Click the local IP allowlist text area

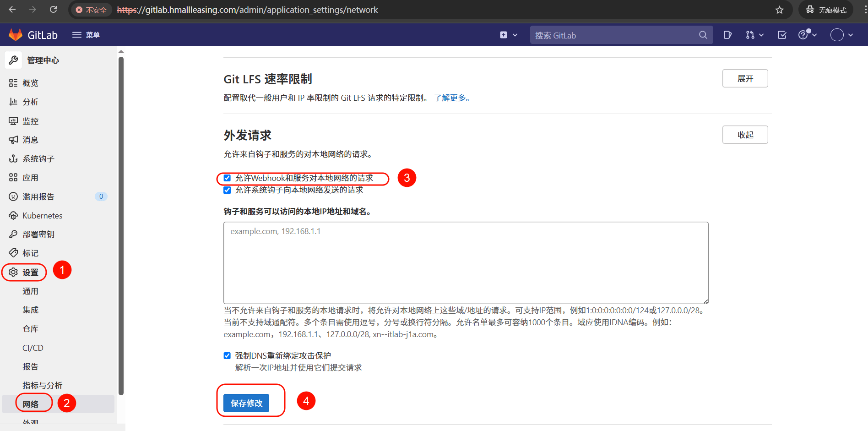[x=466, y=263]
